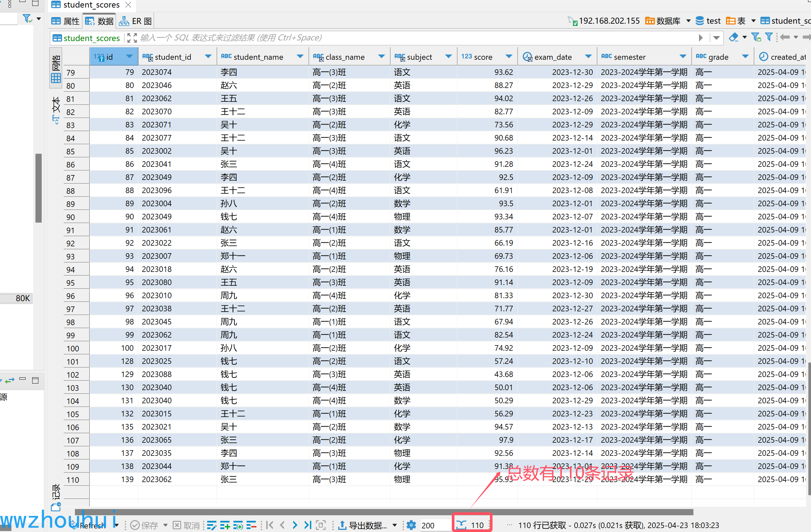Toggle the Text view side tab

coord(56,110)
